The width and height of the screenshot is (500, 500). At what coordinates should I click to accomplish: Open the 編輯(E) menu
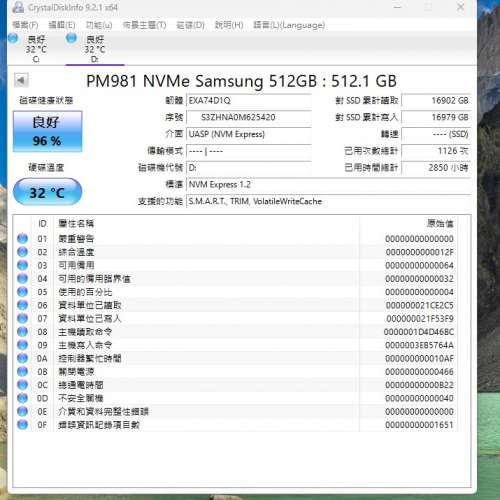(62, 25)
